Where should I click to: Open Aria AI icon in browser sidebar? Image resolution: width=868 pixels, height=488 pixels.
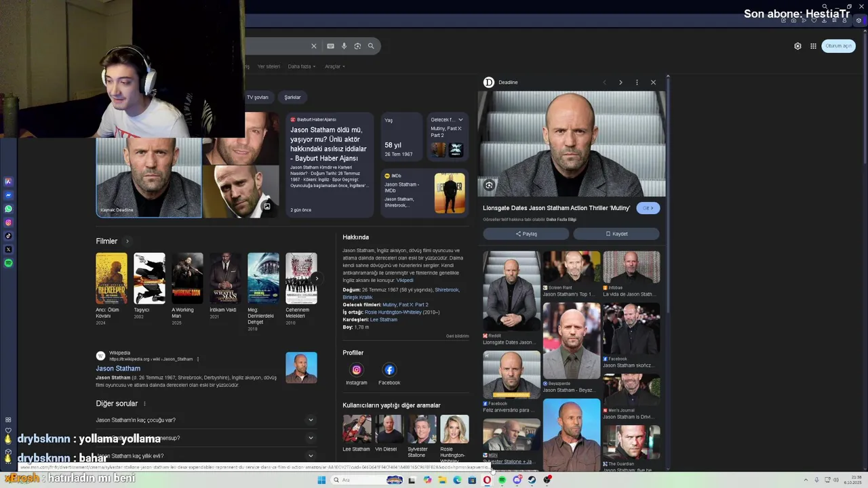8,182
